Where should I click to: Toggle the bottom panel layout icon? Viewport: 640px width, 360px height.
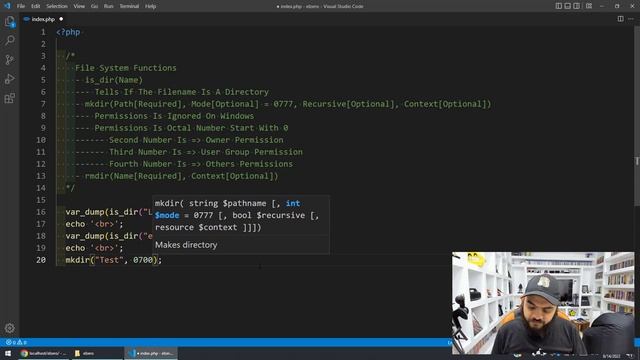[567, 6]
